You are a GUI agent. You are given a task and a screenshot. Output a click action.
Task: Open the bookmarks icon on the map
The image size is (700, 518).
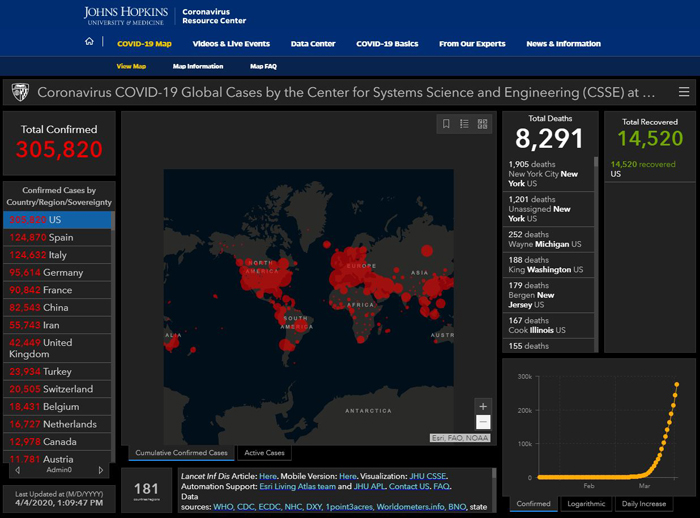[x=446, y=124]
